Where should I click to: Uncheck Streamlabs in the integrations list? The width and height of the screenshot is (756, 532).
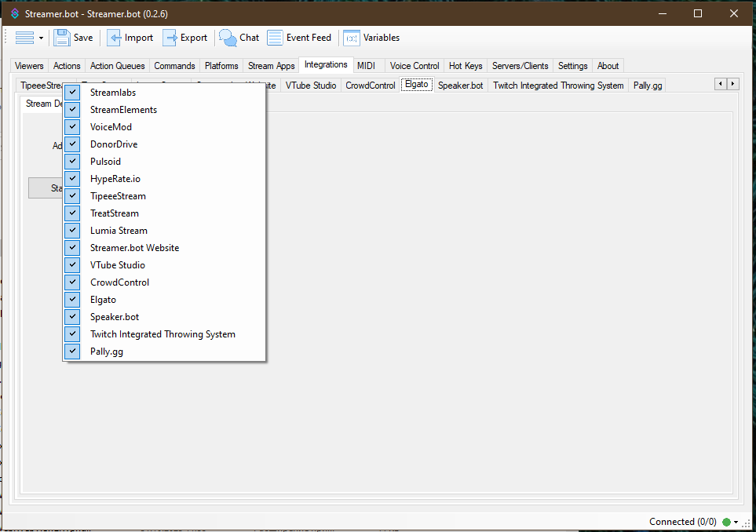point(72,93)
